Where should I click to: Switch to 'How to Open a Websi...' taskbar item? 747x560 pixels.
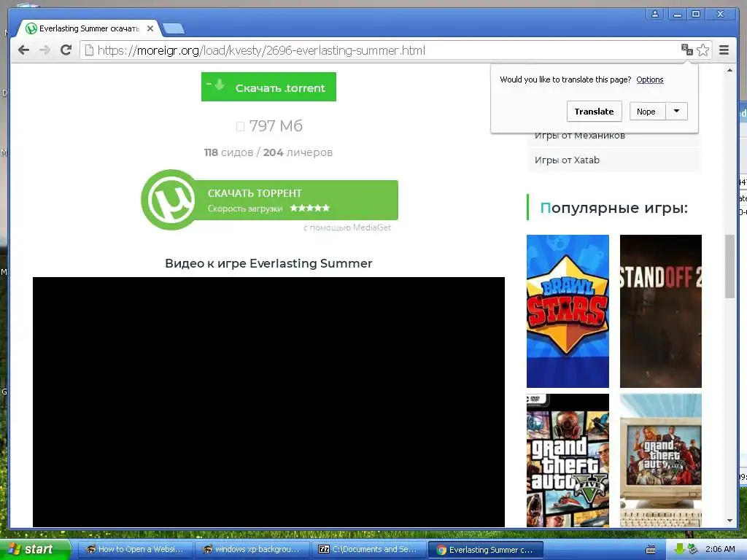point(135,549)
